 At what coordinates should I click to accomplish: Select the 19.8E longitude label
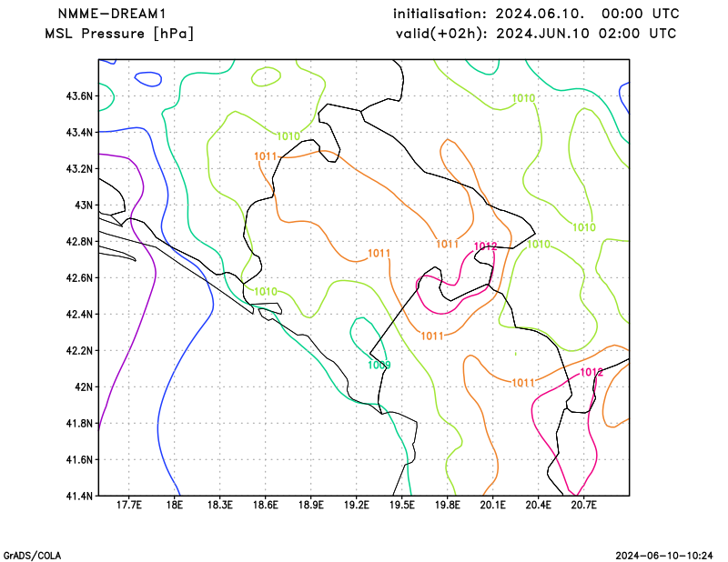pyautogui.click(x=447, y=505)
